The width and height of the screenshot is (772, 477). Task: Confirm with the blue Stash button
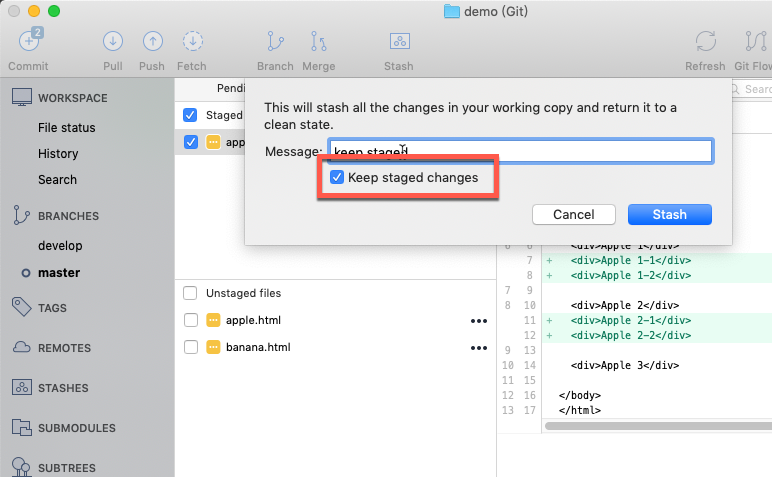click(x=670, y=215)
